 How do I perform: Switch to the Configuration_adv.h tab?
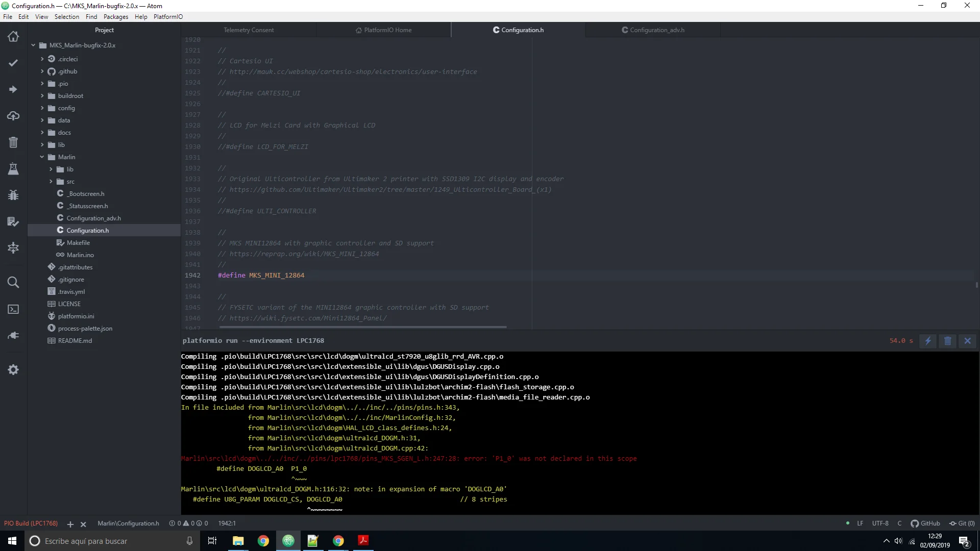coord(653,30)
